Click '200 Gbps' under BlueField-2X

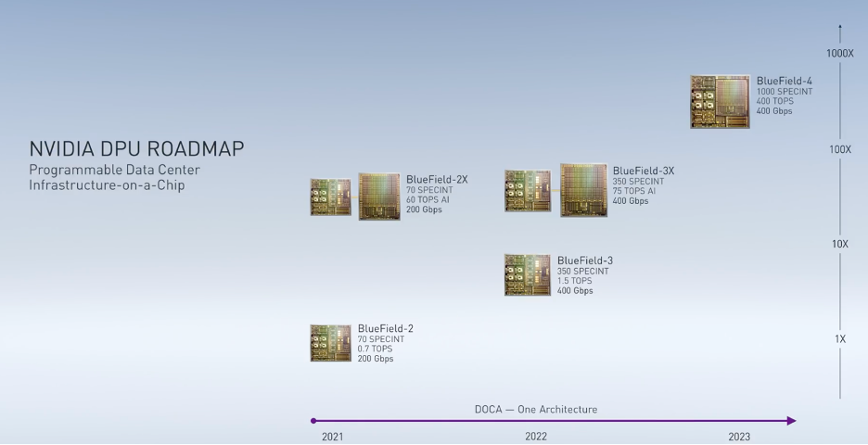coord(424,210)
